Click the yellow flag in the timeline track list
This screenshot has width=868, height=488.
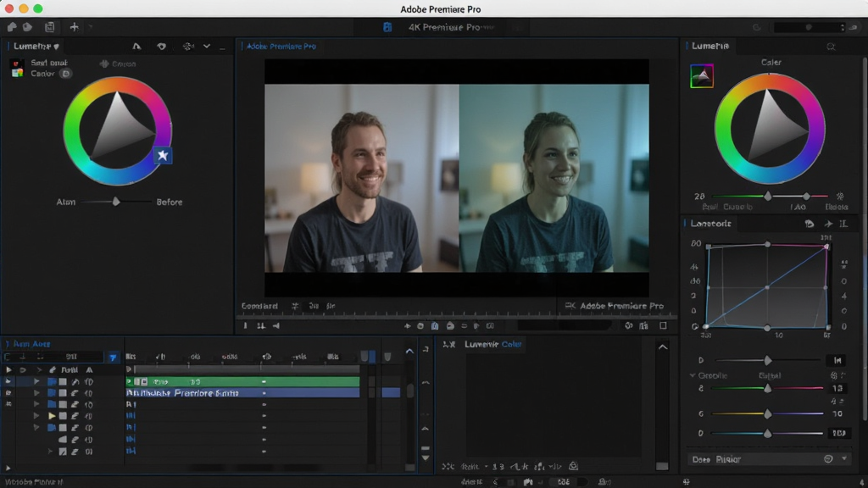pyautogui.click(x=52, y=415)
